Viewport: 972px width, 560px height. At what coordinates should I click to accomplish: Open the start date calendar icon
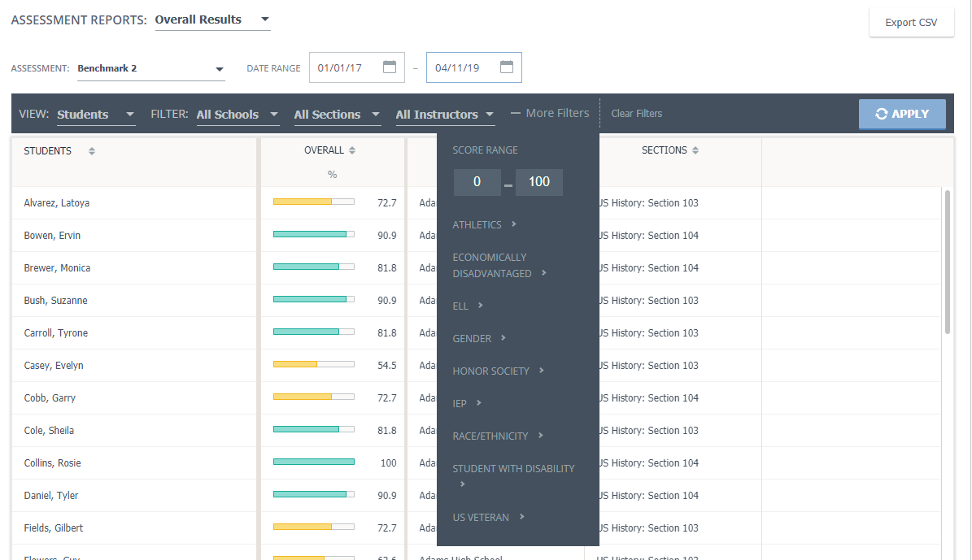tap(389, 67)
